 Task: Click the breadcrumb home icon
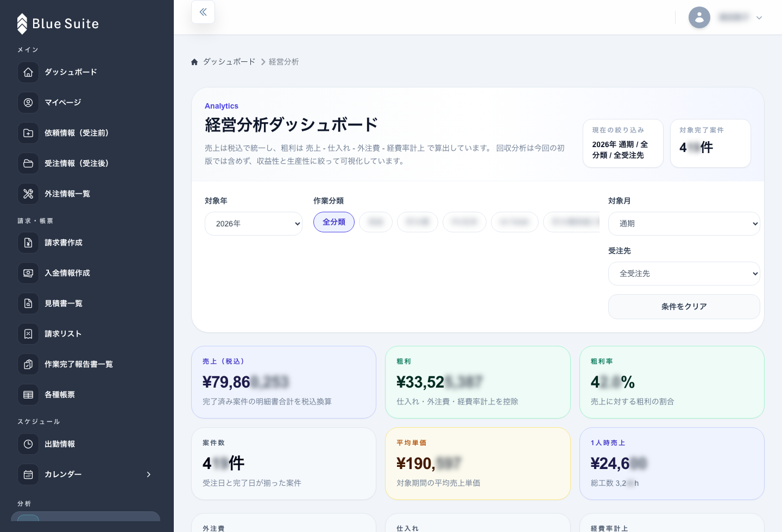point(194,61)
